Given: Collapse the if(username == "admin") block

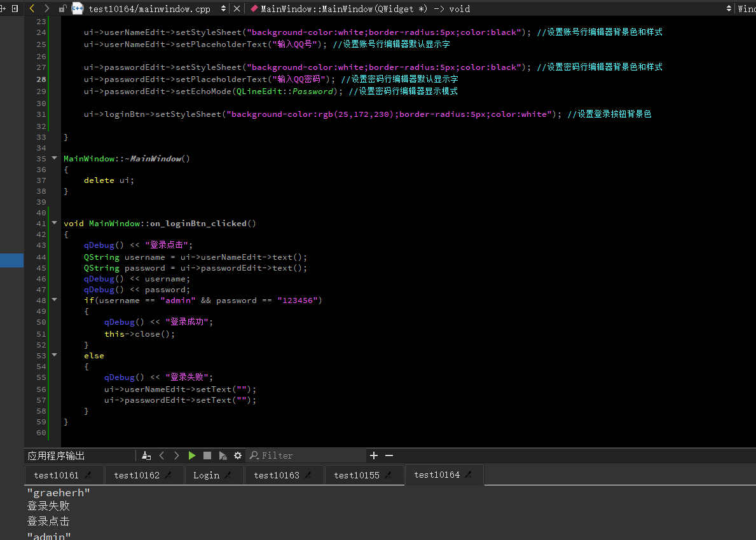Looking at the screenshot, I should point(55,300).
